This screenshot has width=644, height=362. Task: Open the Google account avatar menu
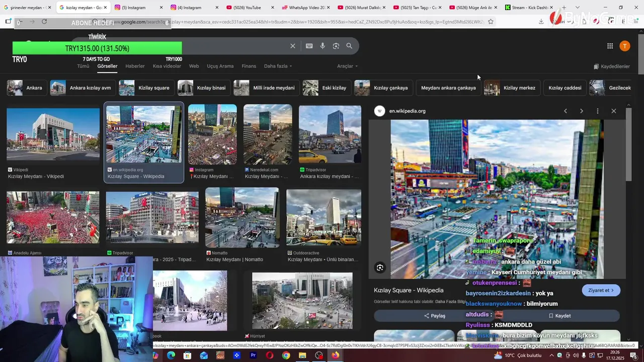[x=624, y=46]
